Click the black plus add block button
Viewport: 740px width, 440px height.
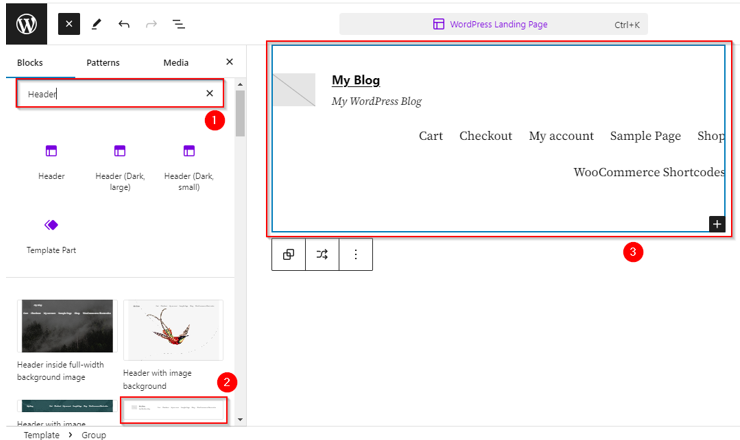pyautogui.click(x=717, y=224)
